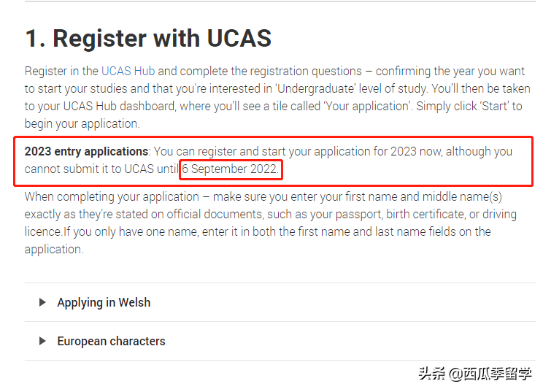
Task: Expand the European characters section
Action: [111, 341]
